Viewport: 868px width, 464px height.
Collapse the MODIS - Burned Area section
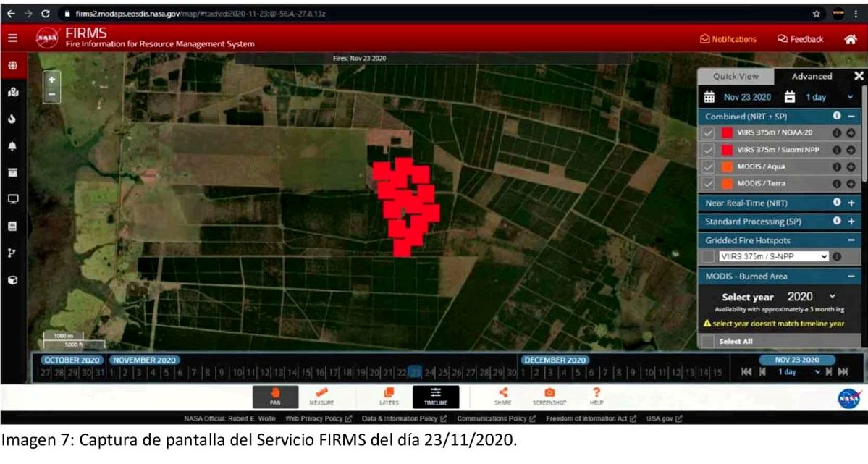[851, 277]
